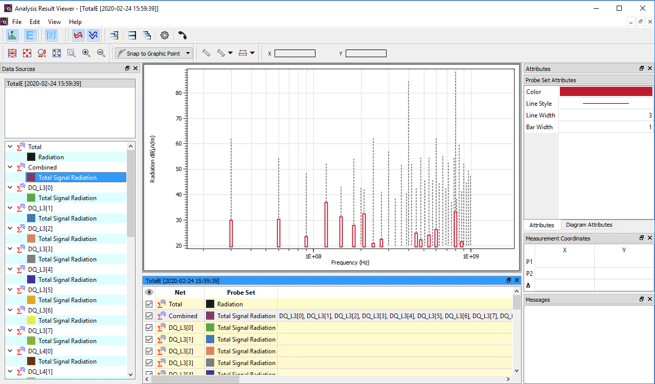Collapse the DQ_L3[3] tree node
Viewport: 655px width, 384px height.
(10, 249)
